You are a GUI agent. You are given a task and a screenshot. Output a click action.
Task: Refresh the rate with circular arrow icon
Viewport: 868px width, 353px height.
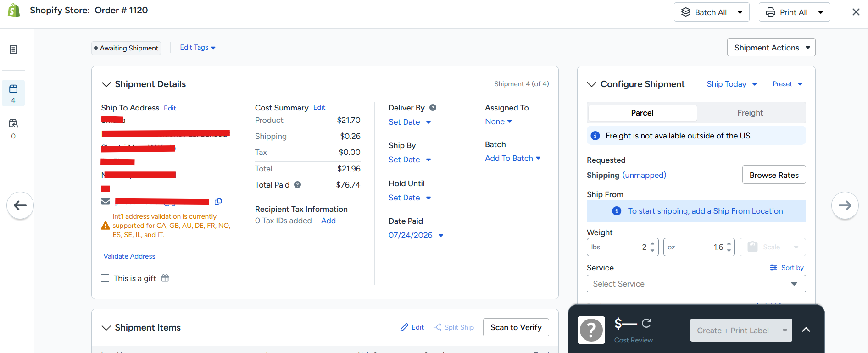click(646, 324)
